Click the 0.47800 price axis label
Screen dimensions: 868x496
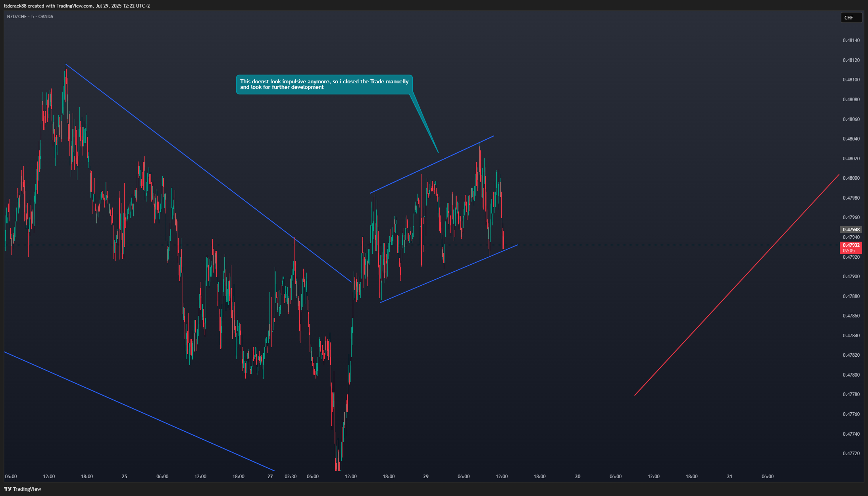click(x=851, y=375)
